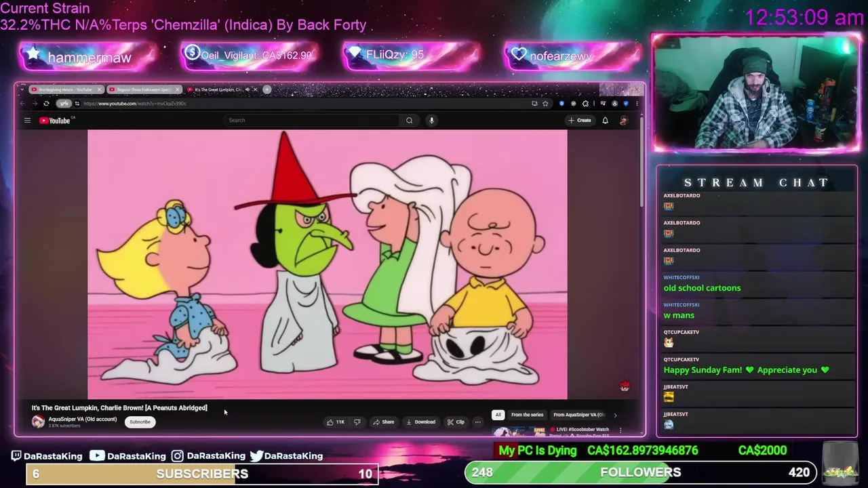Dislike the video with thumbs down
The height and width of the screenshot is (488, 868).
[x=357, y=422]
